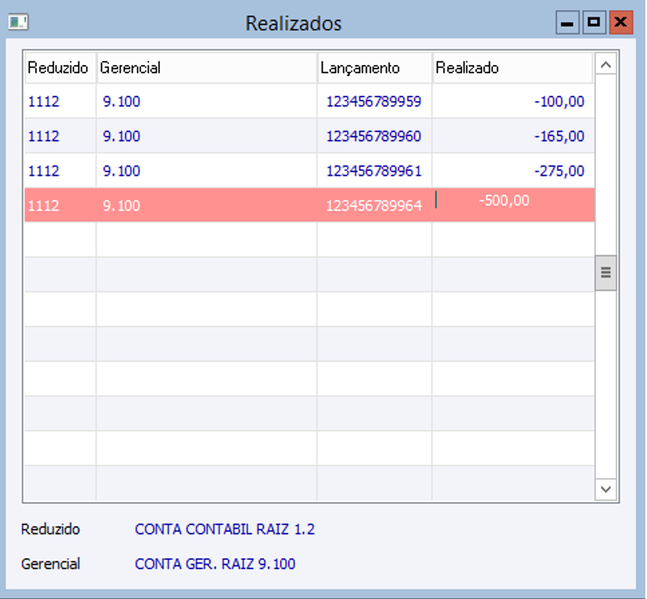Select lançamento 123456789961 cell
Image resolution: width=647 pixels, height=599 pixels.
coord(374,171)
